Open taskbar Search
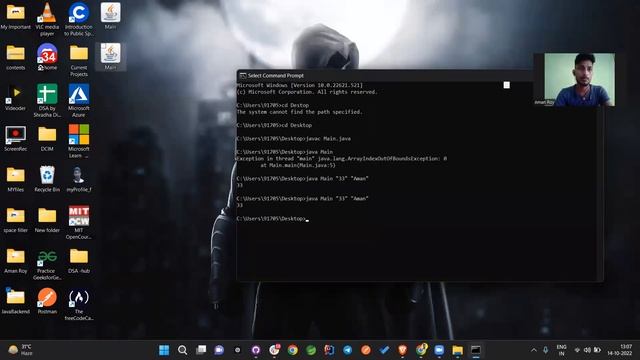The width and height of the screenshot is (640, 360). coord(182,350)
